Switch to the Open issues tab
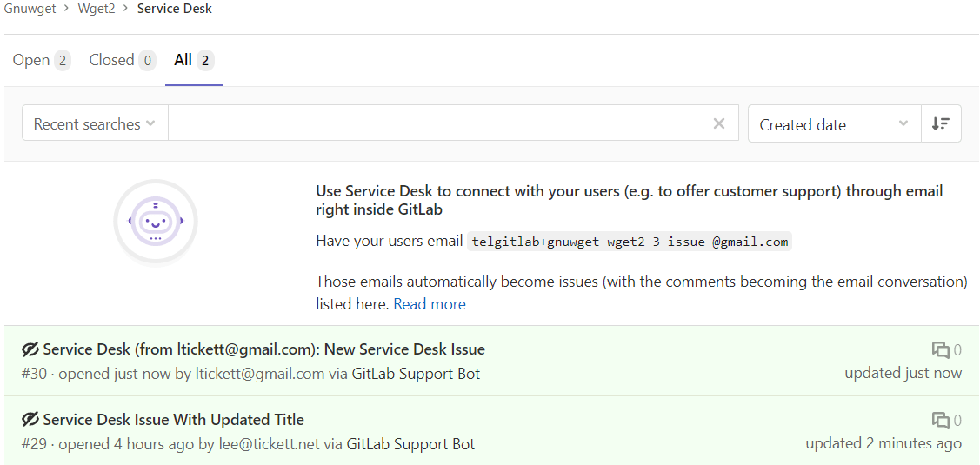 coord(41,60)
